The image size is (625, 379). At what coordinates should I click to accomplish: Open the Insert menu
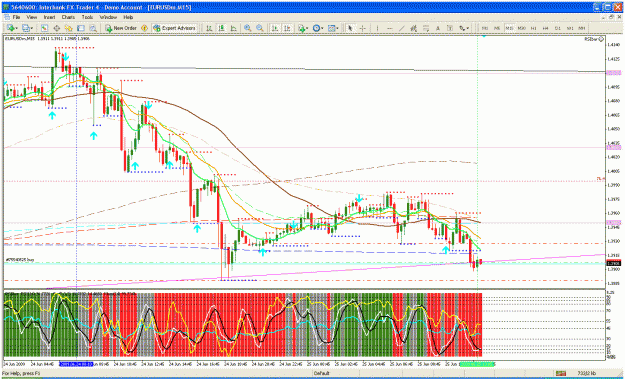click(49, 18)
